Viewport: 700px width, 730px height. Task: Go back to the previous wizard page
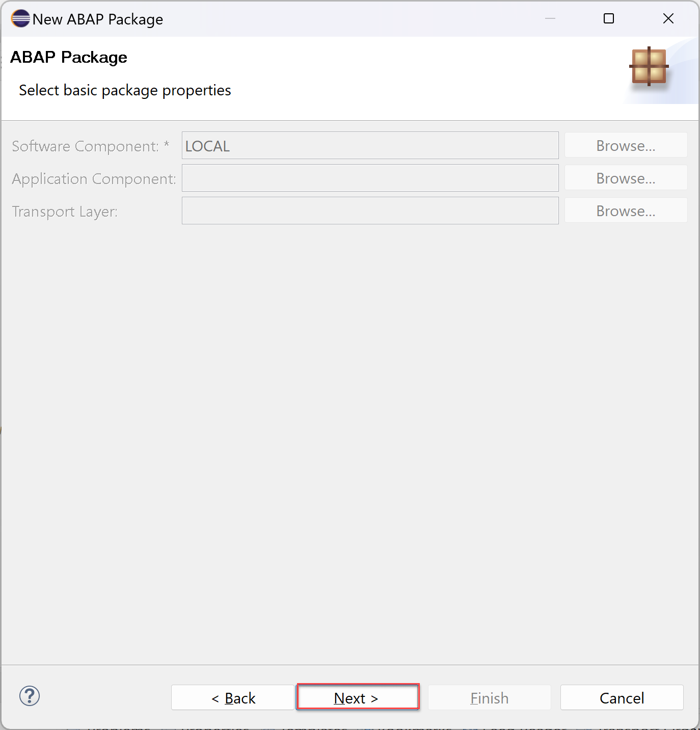coord(233,697)
